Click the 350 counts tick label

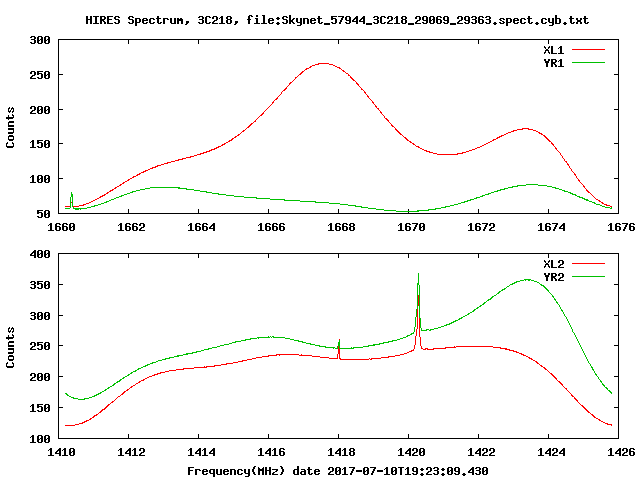40,285
